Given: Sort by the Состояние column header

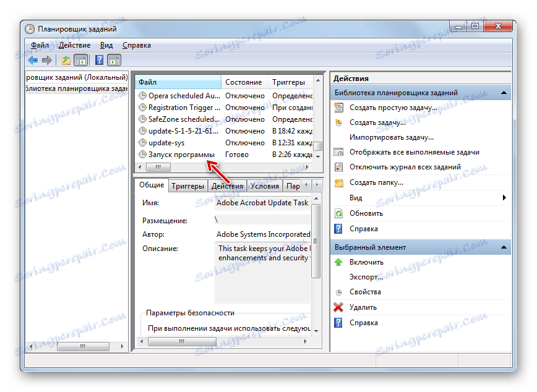Looking at the screenshot, I should (x=244, y=82).
